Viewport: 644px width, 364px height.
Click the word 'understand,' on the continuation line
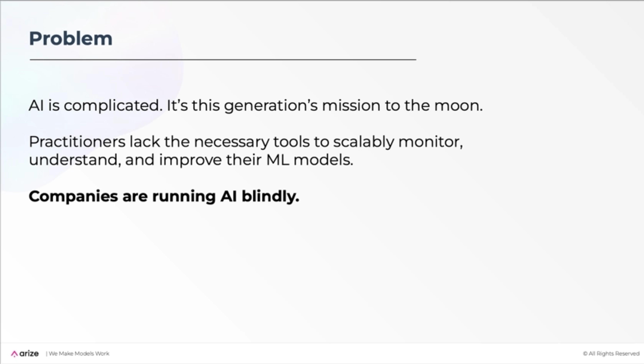(x=75, y=160)
